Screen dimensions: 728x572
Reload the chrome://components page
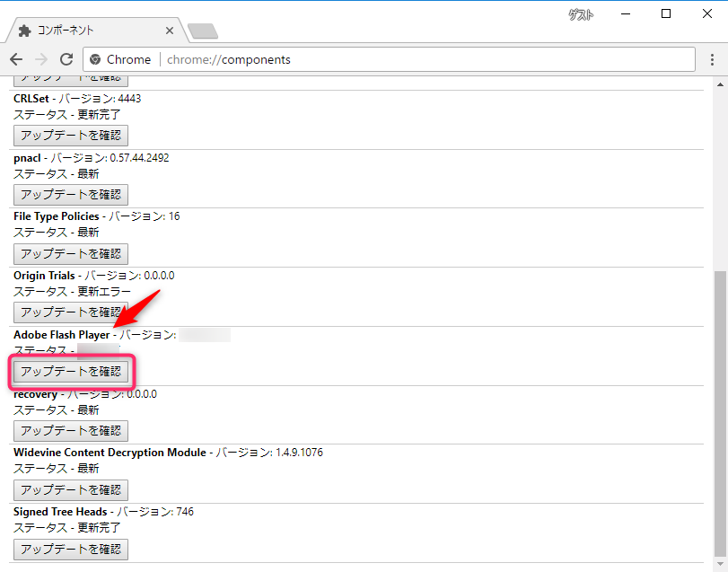pos(66,59)
